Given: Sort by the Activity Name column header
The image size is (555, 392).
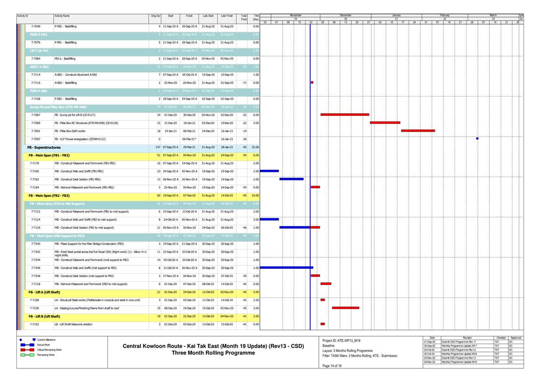Looking at the screenshot, I should pyautogui.click(x=62, y=16).
